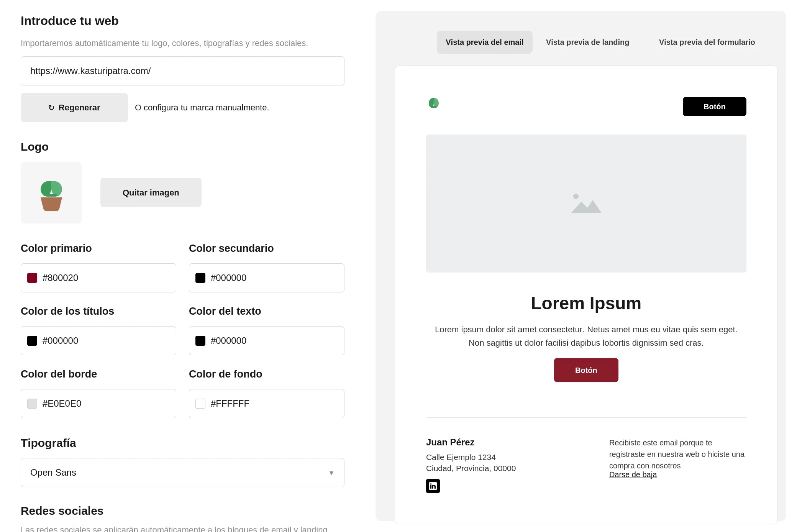The image size is (797, 532).
Task: Click the Calle Ejemplo 1234 address text
Action: [x=461, y=457]
